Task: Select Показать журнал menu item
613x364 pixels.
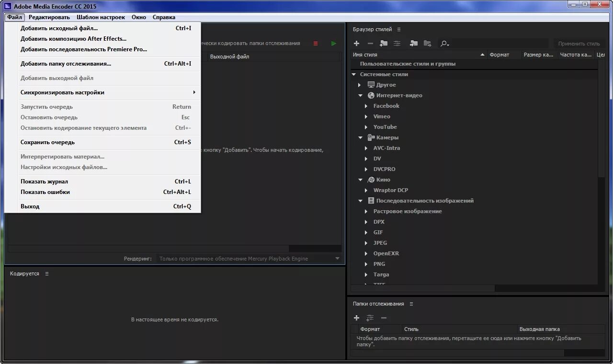Action: point(102,182)
